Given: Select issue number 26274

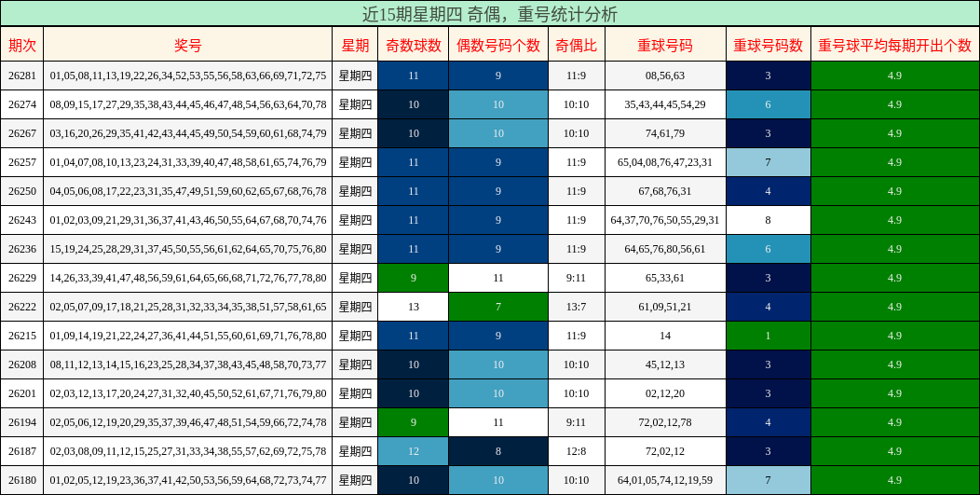Looking at the screenshot, I should 21,104.
